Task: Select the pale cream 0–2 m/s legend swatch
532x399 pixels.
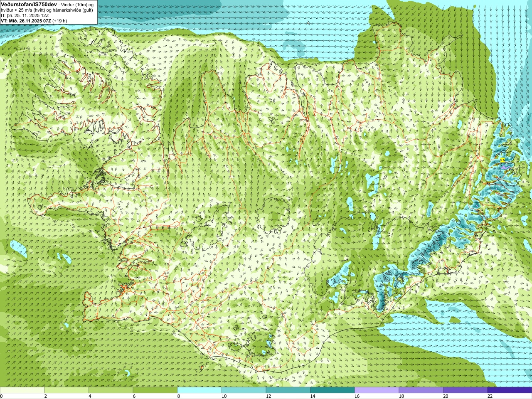Action: tap(22, 390)
